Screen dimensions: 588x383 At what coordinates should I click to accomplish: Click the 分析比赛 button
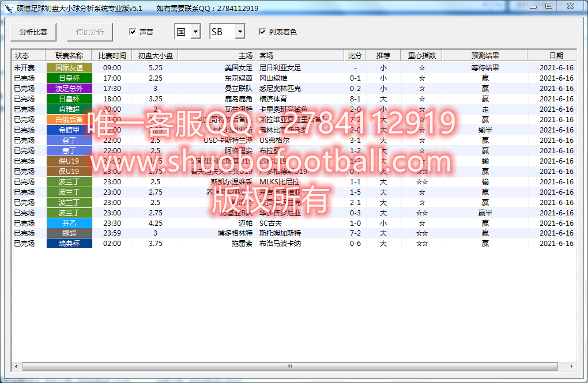[x=33, y=32]
